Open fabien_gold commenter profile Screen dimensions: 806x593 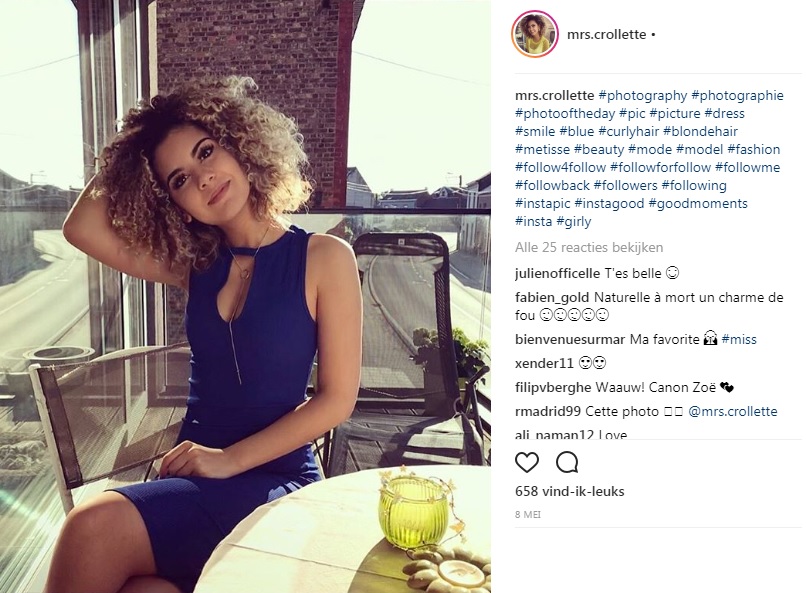[x=552, y=298]
